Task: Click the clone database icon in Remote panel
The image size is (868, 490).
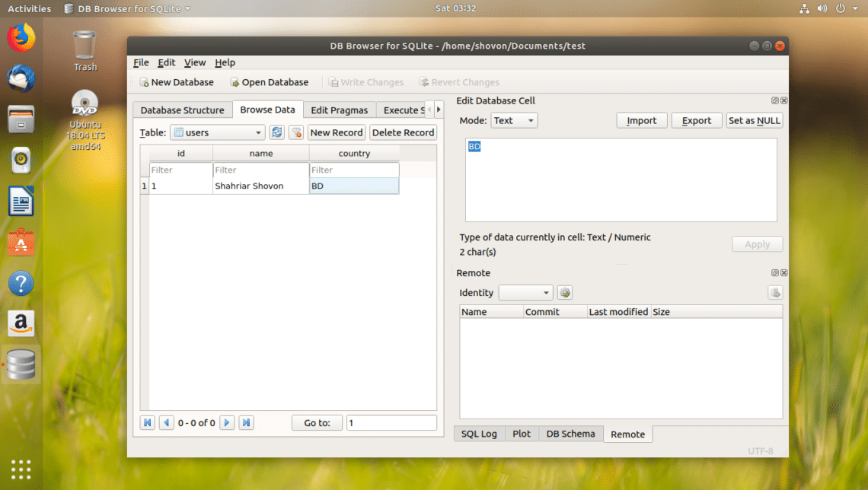Action: [775, 292]
